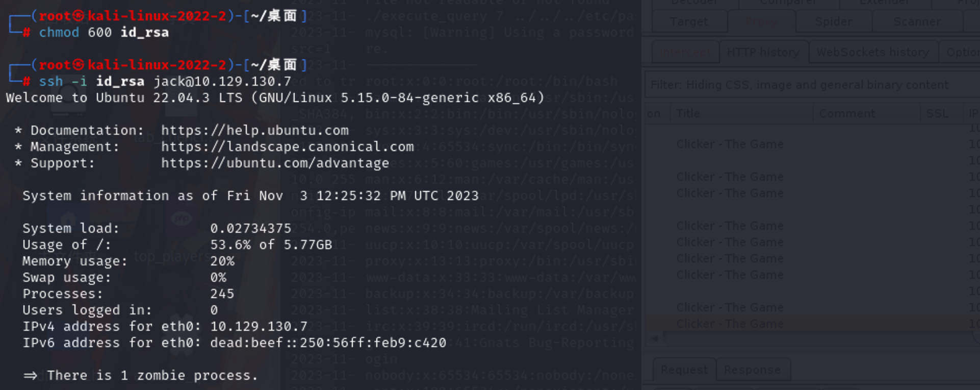Image resolution: width=980 pixels, height=390 pixels.
Task: Sort history by the SSL column
Action: [937, 113]
